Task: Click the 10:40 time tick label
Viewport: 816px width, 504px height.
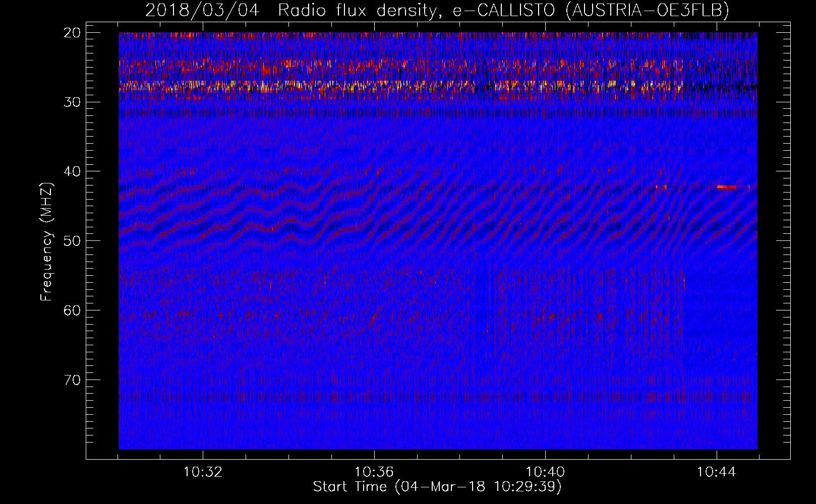Action: pyautogui.click(x=545, y=472)
